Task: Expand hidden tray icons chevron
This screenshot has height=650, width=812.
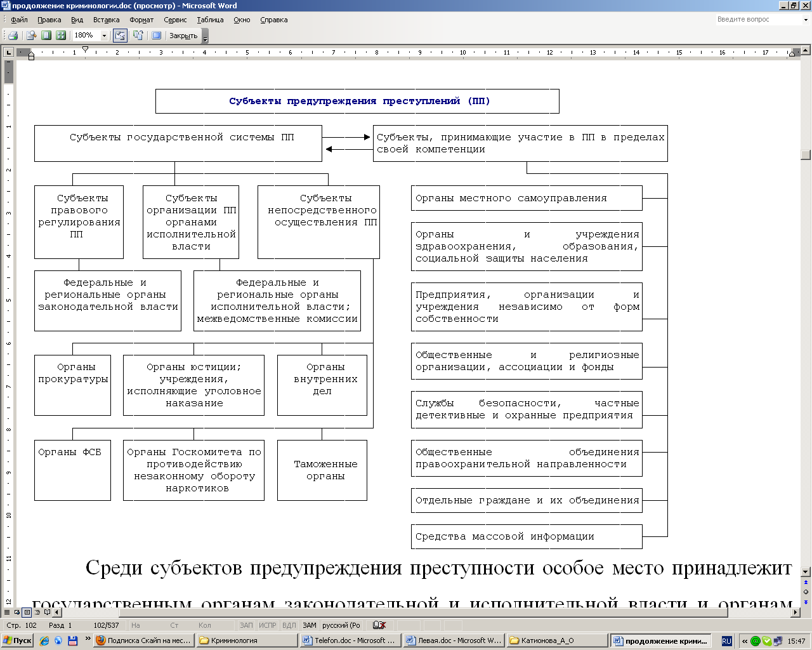Action: [745, 641]
